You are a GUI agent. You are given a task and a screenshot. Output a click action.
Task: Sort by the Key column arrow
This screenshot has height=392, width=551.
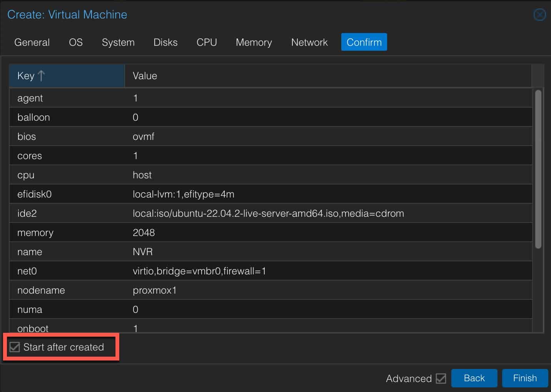tap(42, 76)
